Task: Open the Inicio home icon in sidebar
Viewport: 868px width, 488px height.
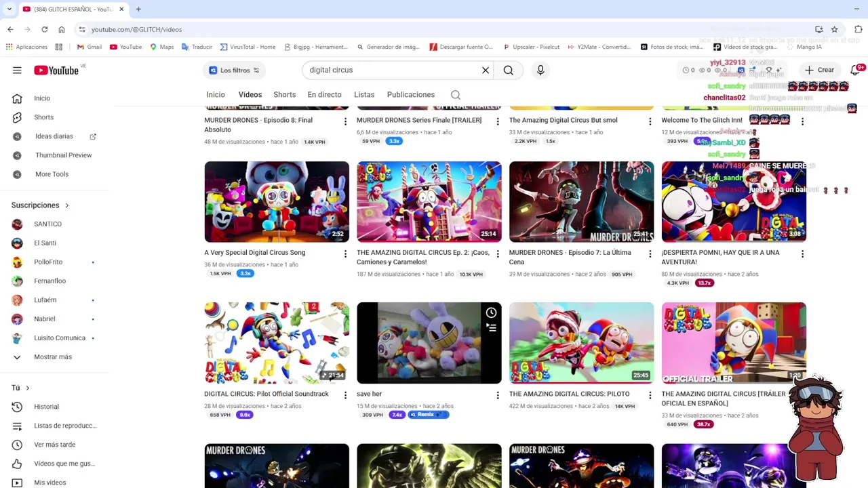Action: pyautogui.click(x=17, y=98)
